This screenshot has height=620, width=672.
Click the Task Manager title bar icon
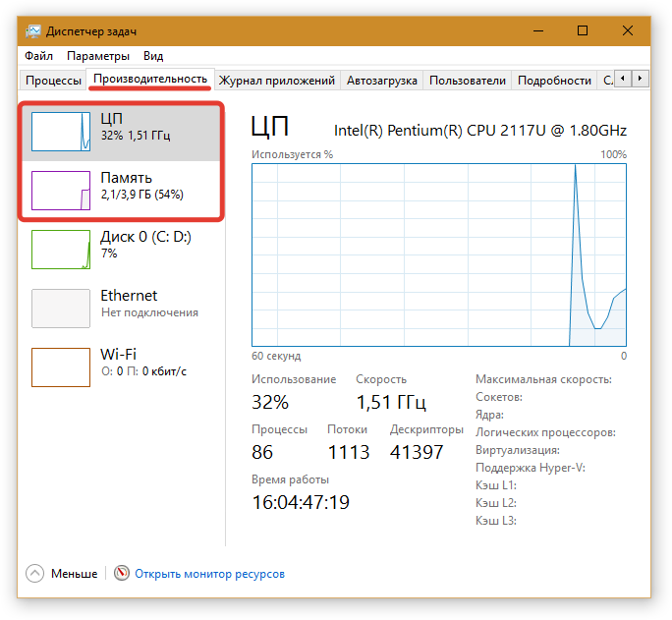32,30
